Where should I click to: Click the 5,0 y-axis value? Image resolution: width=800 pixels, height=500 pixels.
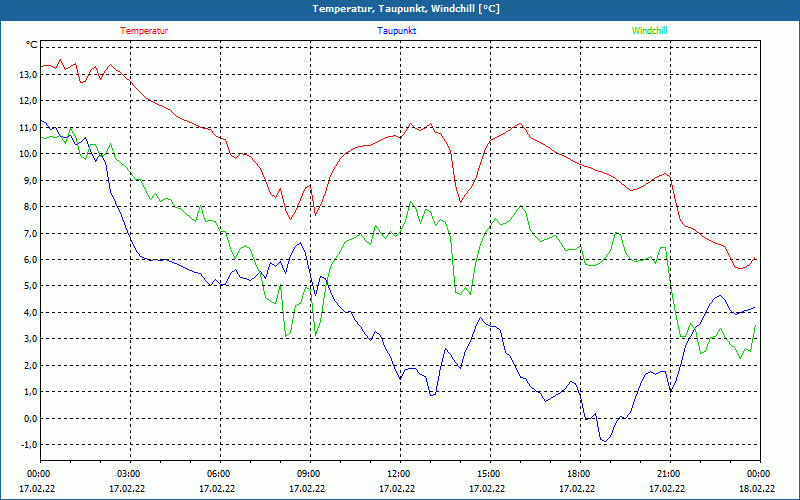click(x=31, y=286)
